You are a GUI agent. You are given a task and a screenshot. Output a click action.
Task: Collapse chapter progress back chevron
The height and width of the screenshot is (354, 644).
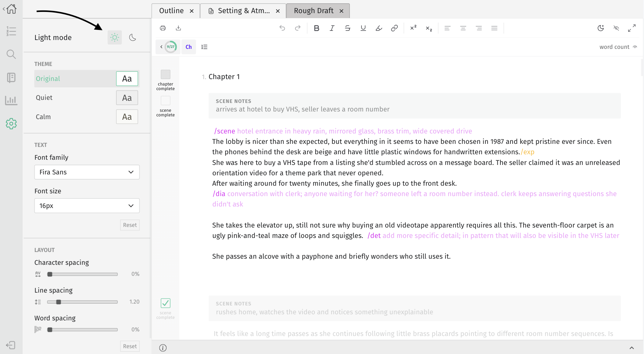tap(161, 47)
